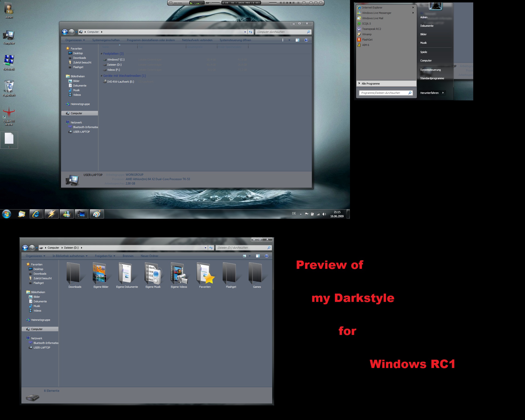Click the Programme/Dateien durchsuchen search field
The height and width of the screenshot is (420, 525).
(386, 93)
